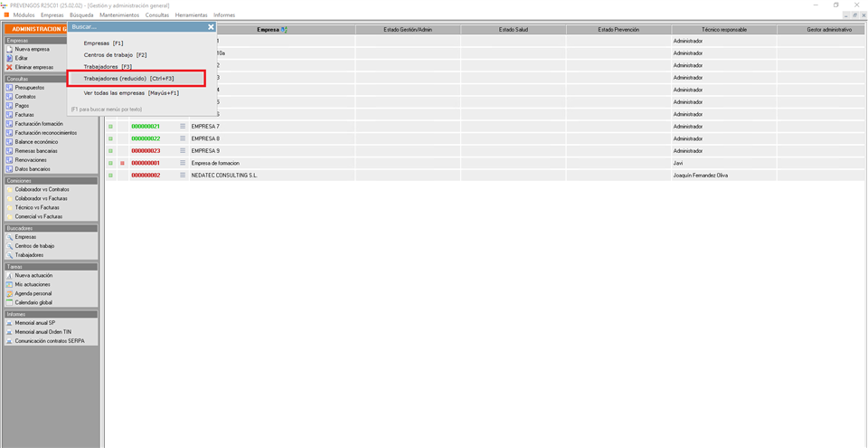Choose Ver todas las empresas [Mayús+F1]
868x448 pixels.
tap(131, 93)
